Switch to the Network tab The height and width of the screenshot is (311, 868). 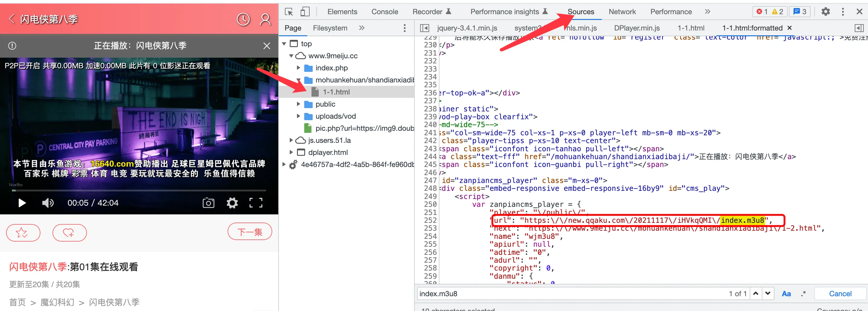(622, 12)
